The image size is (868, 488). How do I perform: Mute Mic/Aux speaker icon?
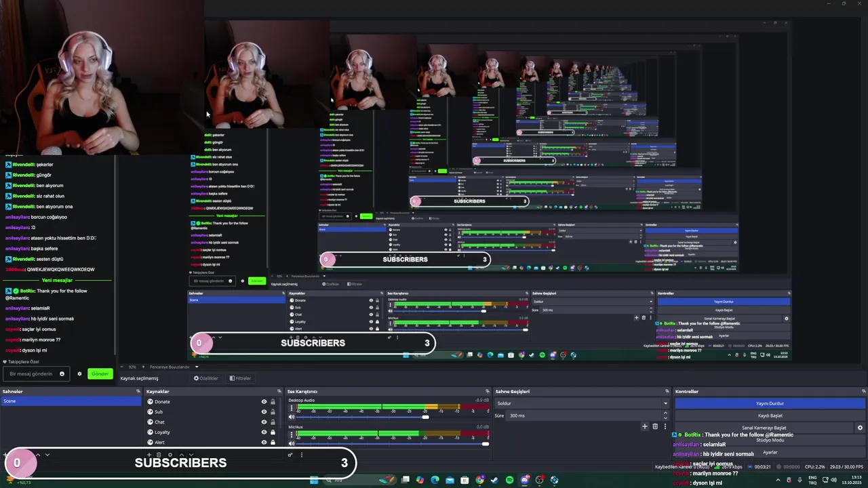click(x=292, y=443)
